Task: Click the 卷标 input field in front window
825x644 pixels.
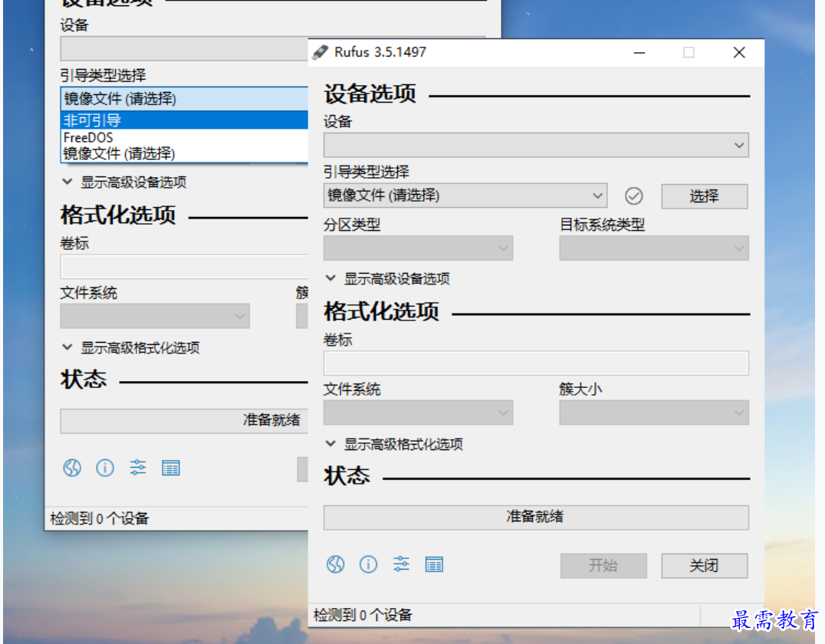Action: [536, 363]
